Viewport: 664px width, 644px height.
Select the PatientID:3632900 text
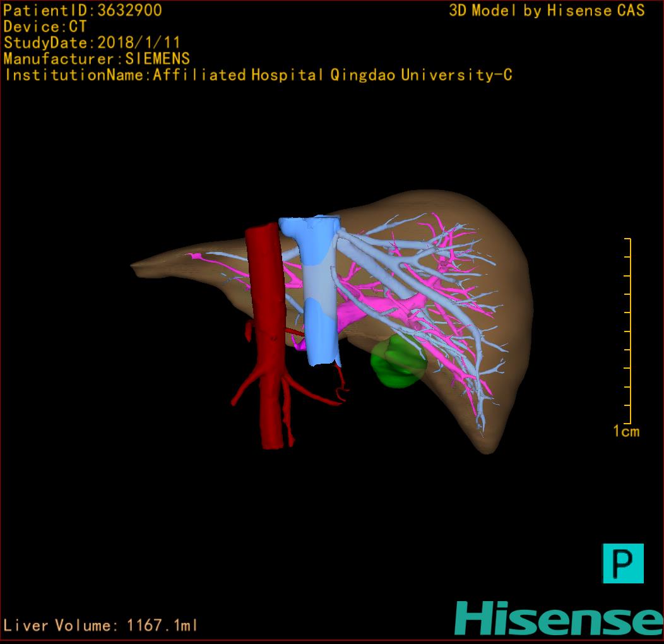coord(83,10)
